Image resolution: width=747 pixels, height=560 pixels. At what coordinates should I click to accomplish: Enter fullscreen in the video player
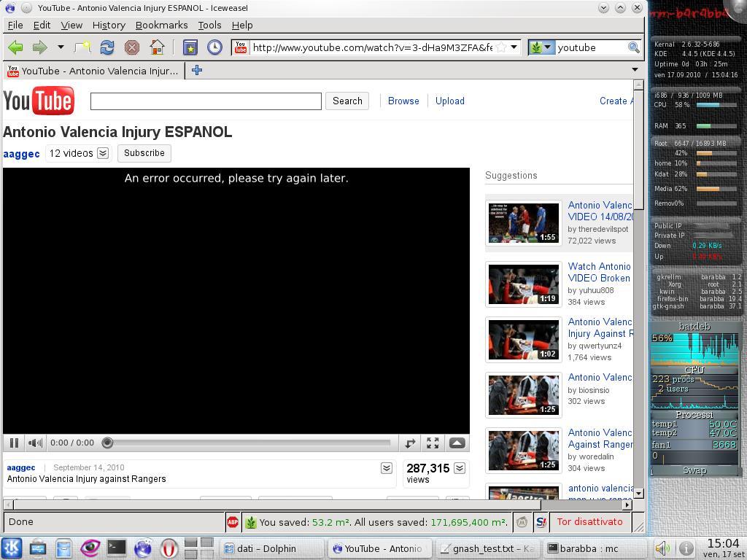pos(433,443)
